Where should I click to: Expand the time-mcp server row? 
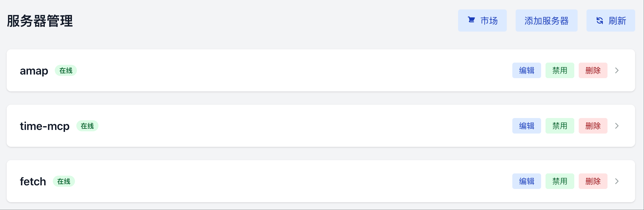(x=617, y=126)
